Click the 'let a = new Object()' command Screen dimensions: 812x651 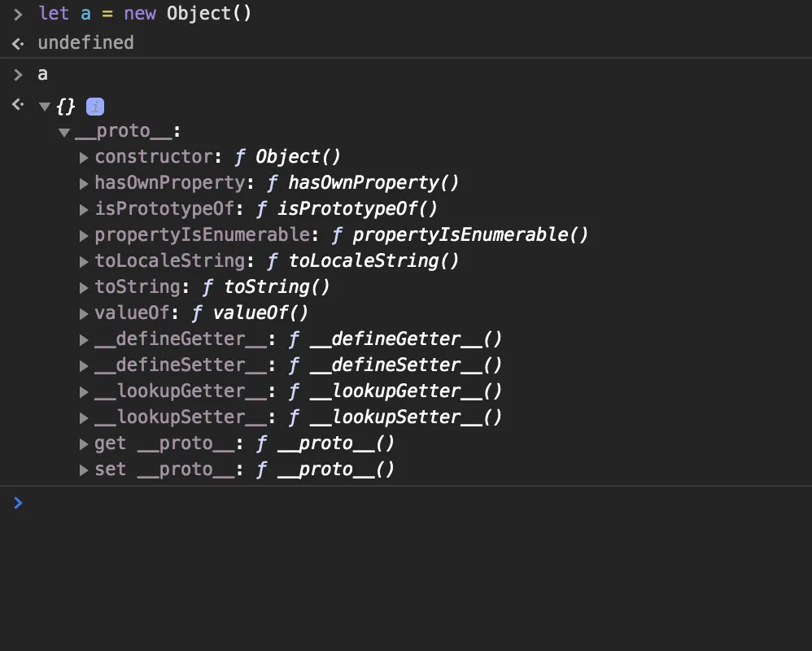[x=145, y=14]
